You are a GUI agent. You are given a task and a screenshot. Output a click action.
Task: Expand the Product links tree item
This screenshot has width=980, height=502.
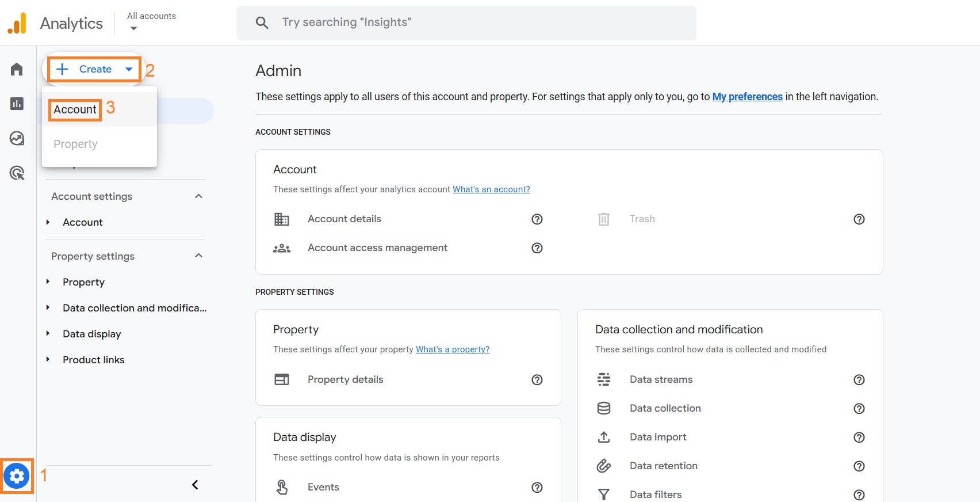point(48,359)
